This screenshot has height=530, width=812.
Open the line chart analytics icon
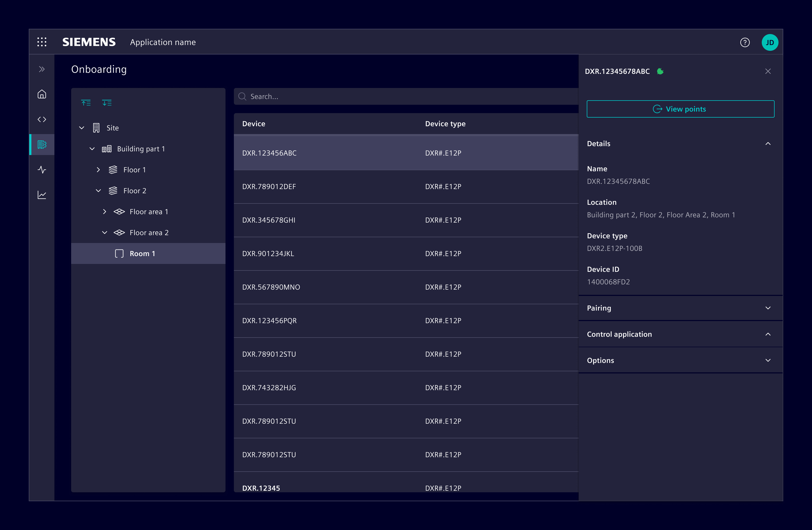pos(42,195)
